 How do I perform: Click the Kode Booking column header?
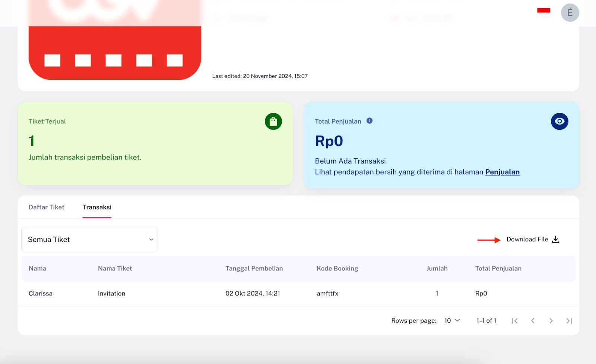click(337, 269)
